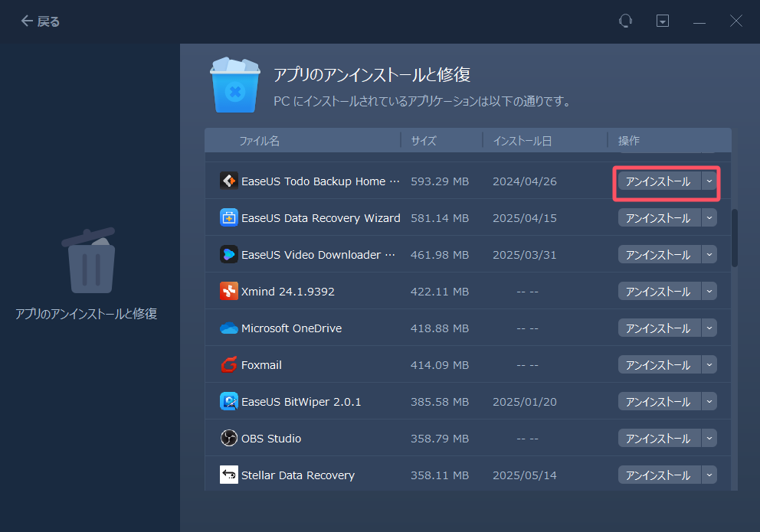Open support via the headset icon

(626, 21)
